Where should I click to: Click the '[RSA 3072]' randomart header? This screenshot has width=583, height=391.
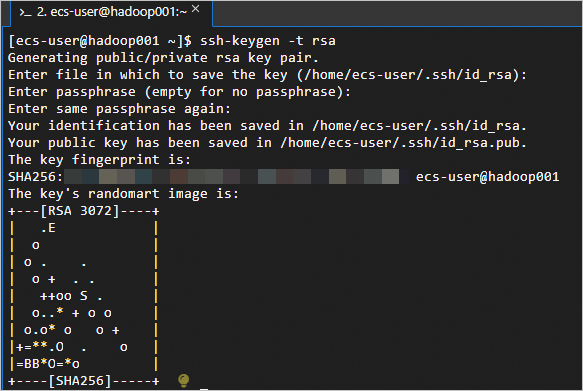point(80,211)
